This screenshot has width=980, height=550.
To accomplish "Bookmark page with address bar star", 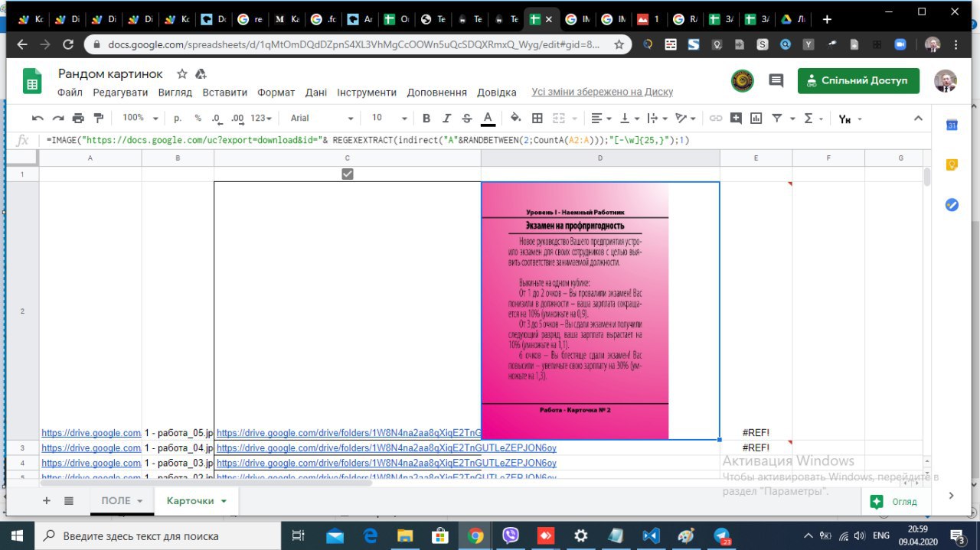I will pos(619,45).
